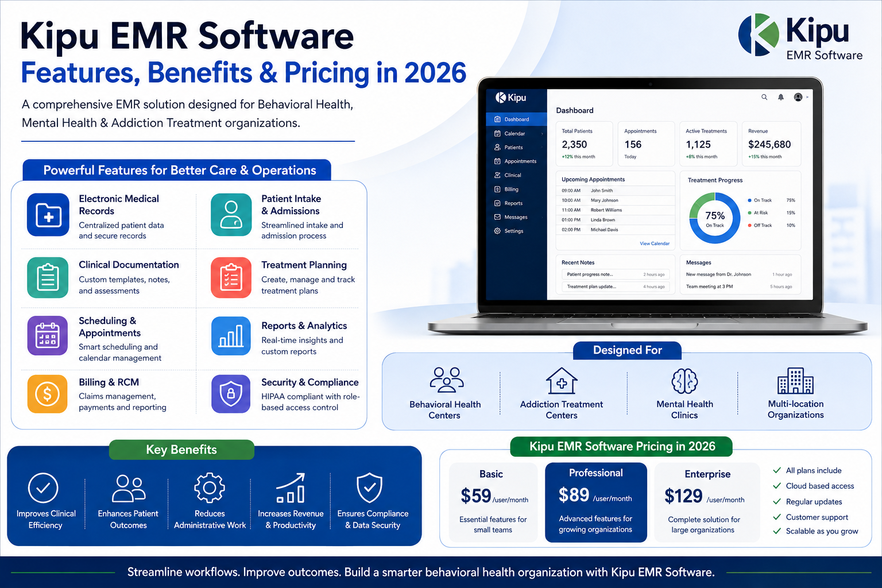Click the blue On Track legend dot
882x588 pixels.
pos(750,200)
